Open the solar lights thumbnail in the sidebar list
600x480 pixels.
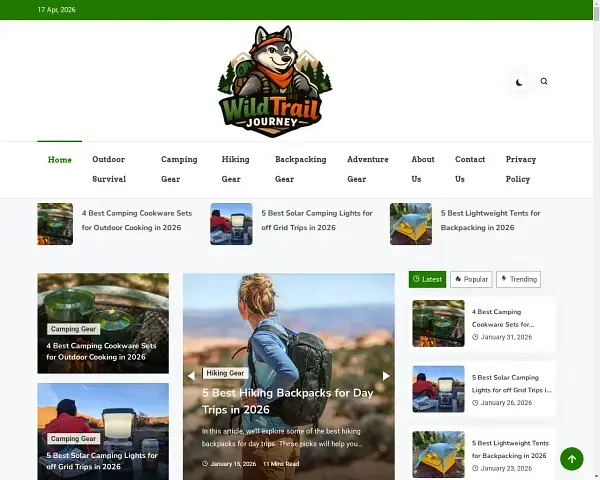438,389
